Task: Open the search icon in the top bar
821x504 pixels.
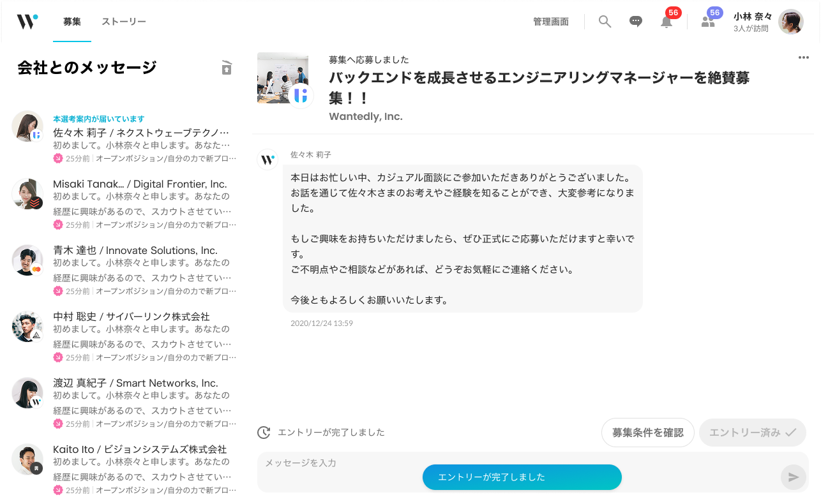Action: [x=604, y=20]
